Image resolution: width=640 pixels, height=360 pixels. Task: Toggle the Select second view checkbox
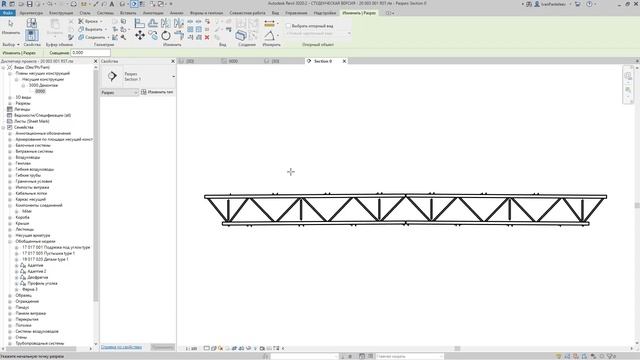pos(288,26)
